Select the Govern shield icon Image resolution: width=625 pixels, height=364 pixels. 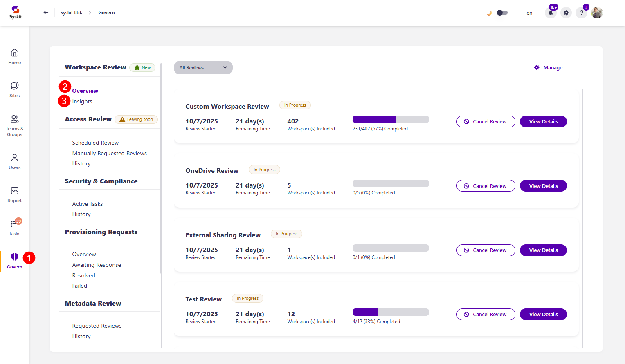14,257
